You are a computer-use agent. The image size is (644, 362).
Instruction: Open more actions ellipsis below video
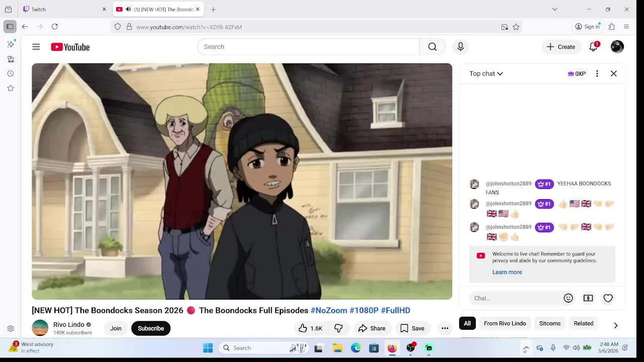[445, 328]
